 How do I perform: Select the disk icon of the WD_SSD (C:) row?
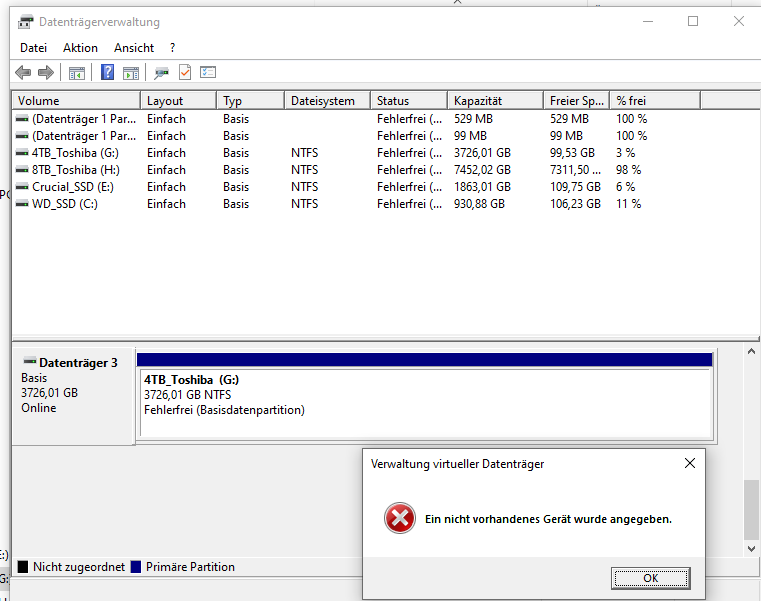22,204
